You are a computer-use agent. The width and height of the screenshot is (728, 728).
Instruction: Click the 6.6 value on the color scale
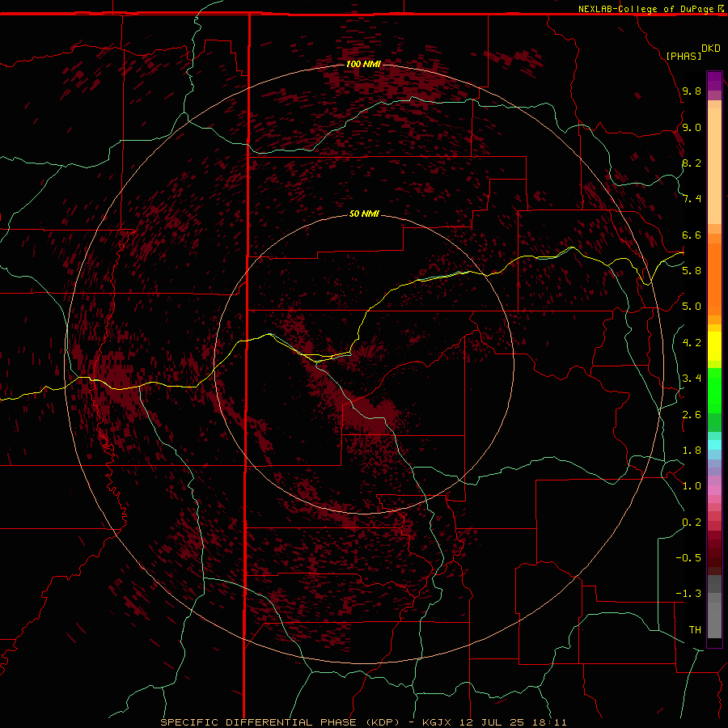click(692, 235)
